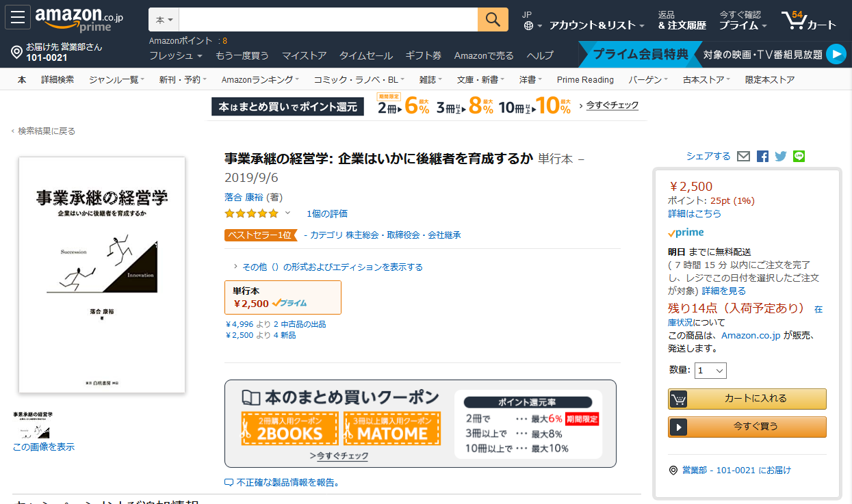Viewport: 852px width, 504px height.
Task: Open 詳細を見る delivery link
Action: pos(724,291)
